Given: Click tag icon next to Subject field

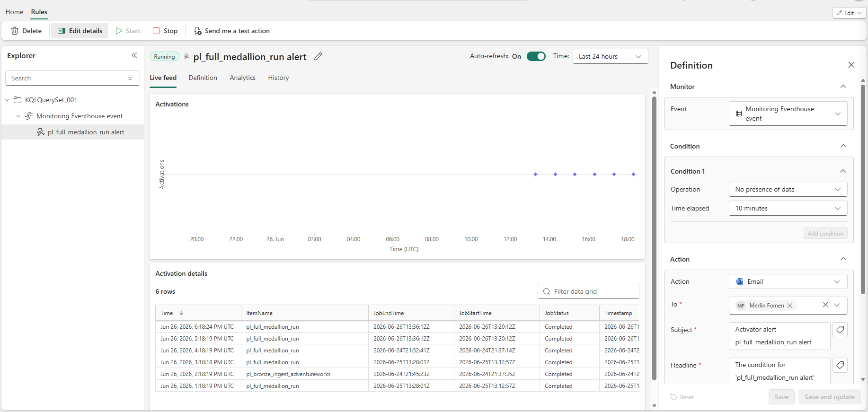Looking at the screenshot, I should pos(840,330).
